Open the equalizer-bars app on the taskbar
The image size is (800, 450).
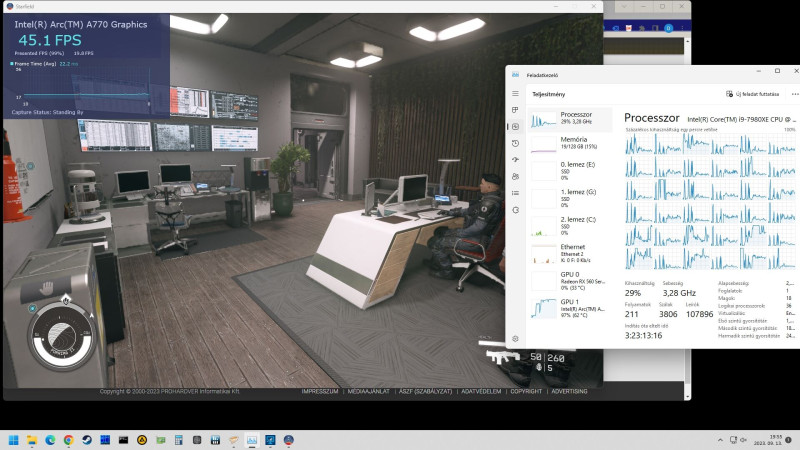pyautogui.click(x=215, y=440)
